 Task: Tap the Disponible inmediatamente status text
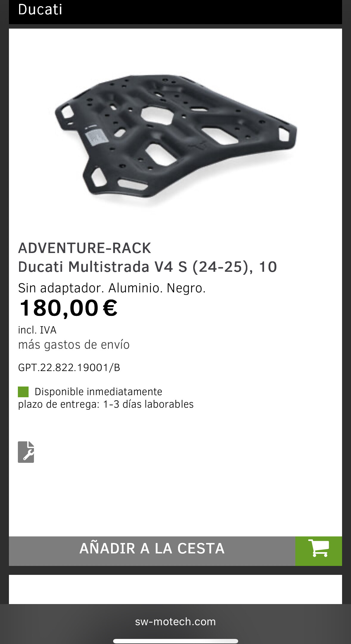[98, 392]
